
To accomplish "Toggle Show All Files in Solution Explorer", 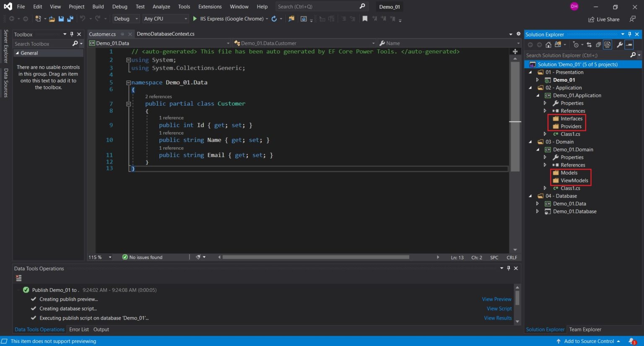I will pos(608,45).
